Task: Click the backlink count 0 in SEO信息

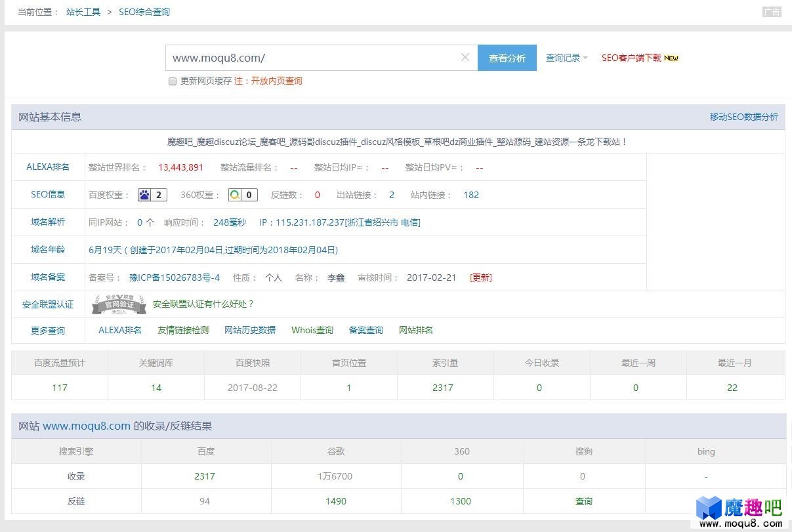Action: [x=318, y=195]
